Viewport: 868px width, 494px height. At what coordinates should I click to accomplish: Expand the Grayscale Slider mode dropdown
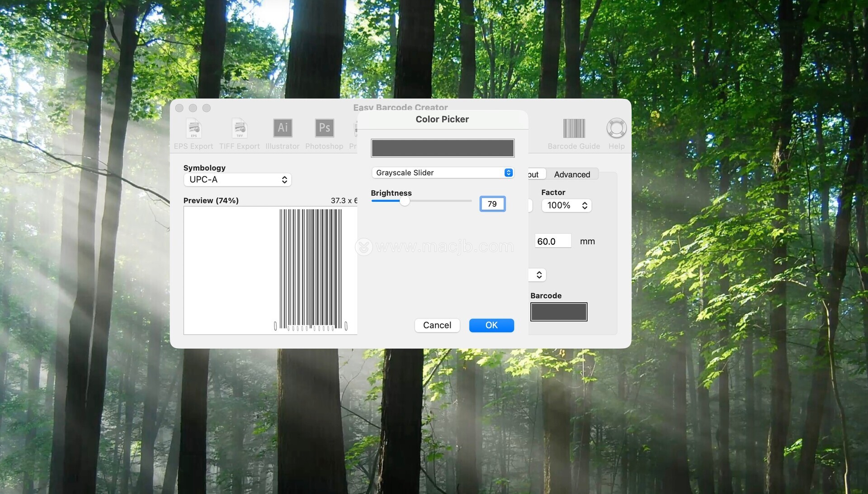pyautogui.click(x=442, y=173)
